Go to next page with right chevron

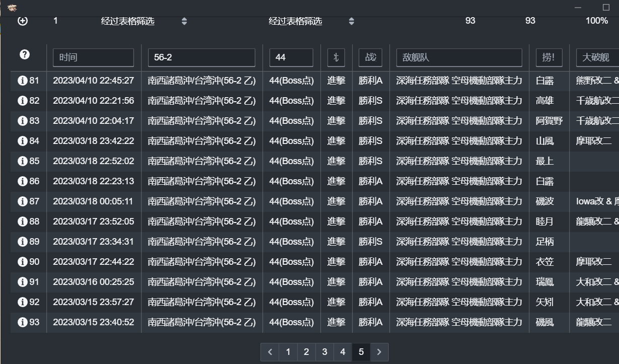pyautogui.click(x=379, y=352)
